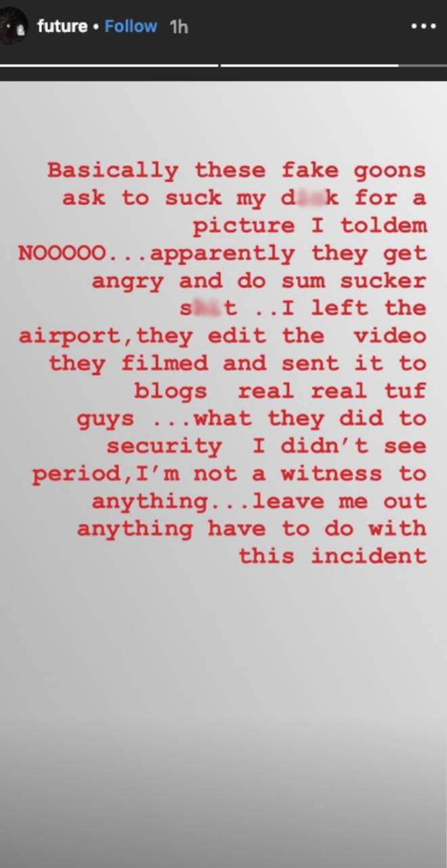
Task: Click the "NOOOOO...apparently they get" line
Action: [222, 253]
